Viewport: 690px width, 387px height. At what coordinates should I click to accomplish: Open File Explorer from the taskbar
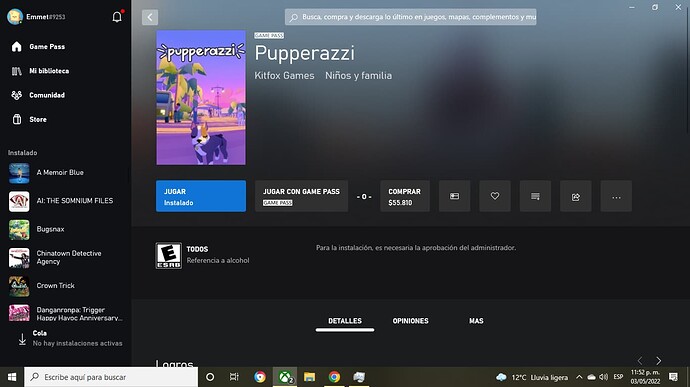click(x=309, y=377)
